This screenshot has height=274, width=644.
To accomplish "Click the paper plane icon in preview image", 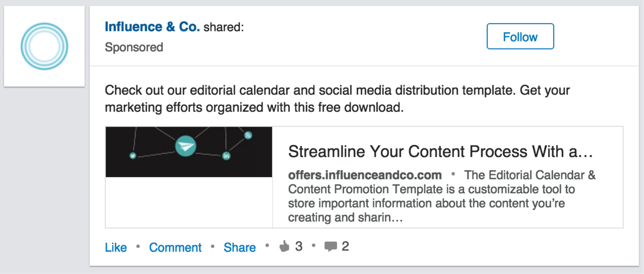I will (x=185, y=146).
